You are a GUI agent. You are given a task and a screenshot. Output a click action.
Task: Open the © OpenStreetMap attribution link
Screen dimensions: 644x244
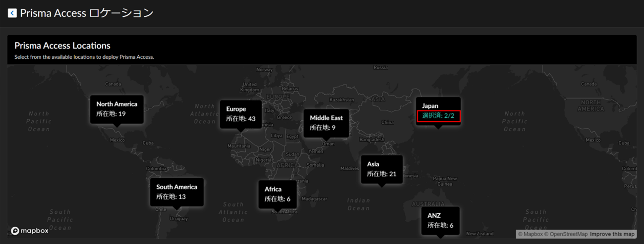coord(566,234)
